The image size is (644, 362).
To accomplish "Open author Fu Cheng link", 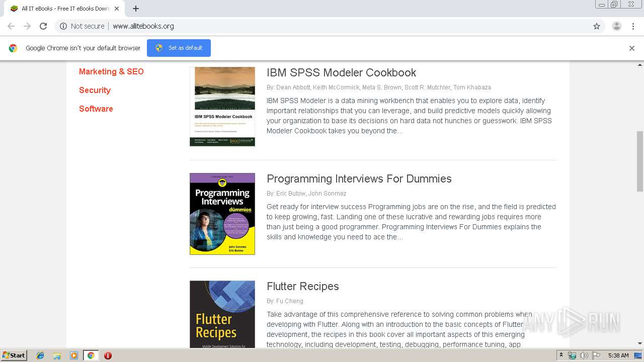I will click(290, 301).
